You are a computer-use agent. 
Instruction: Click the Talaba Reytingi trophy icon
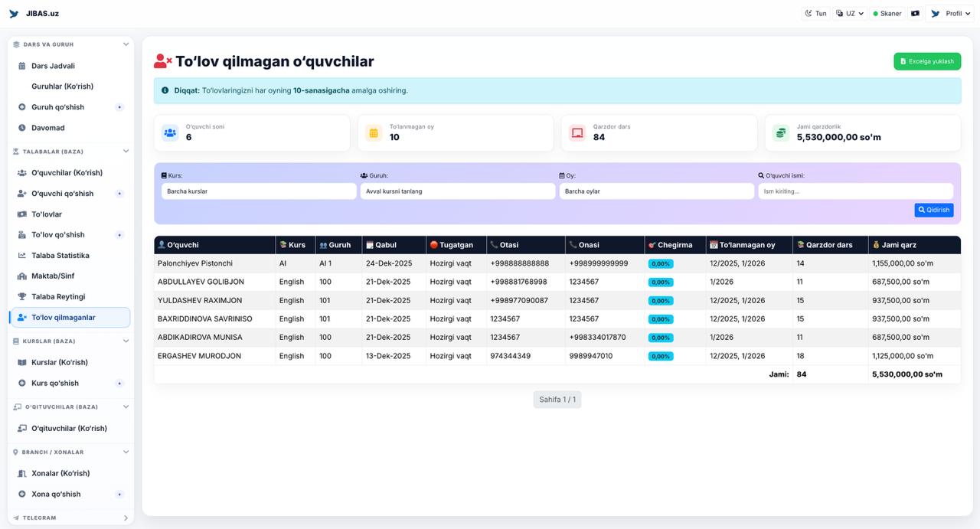click(22, 296)
